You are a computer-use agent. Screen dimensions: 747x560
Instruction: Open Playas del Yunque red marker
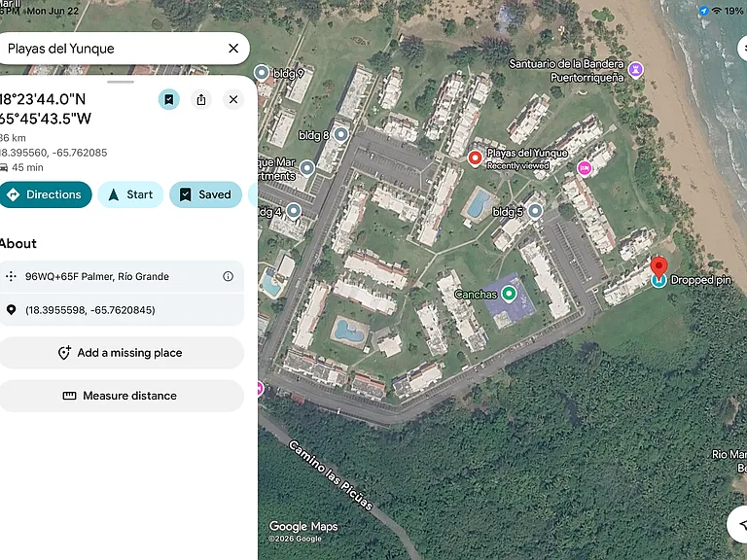475,158
